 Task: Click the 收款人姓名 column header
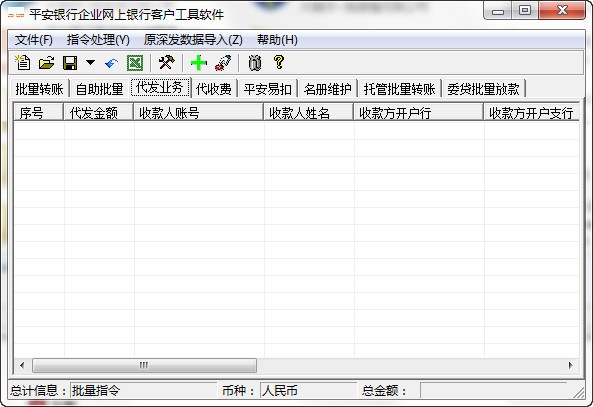tap(309, 113)
